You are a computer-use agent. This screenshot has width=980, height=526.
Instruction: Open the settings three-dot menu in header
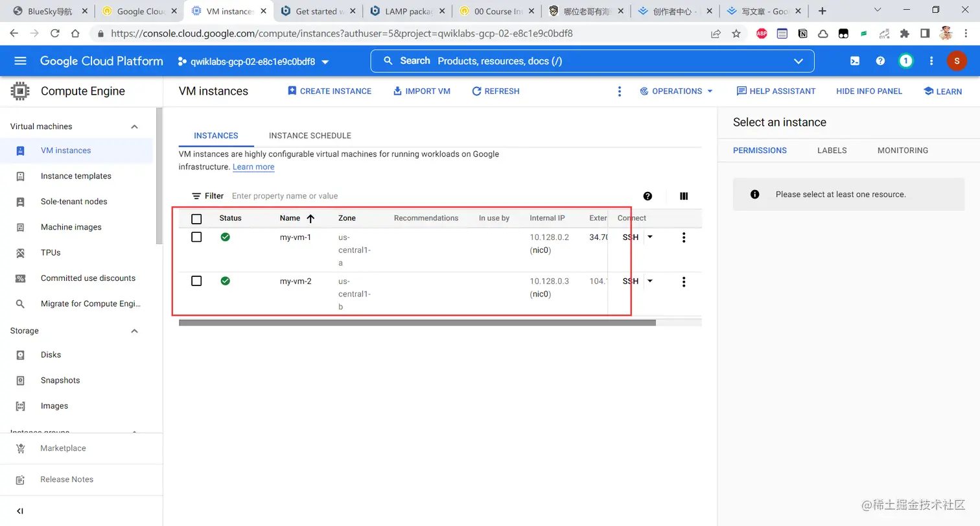click(931, 61)
